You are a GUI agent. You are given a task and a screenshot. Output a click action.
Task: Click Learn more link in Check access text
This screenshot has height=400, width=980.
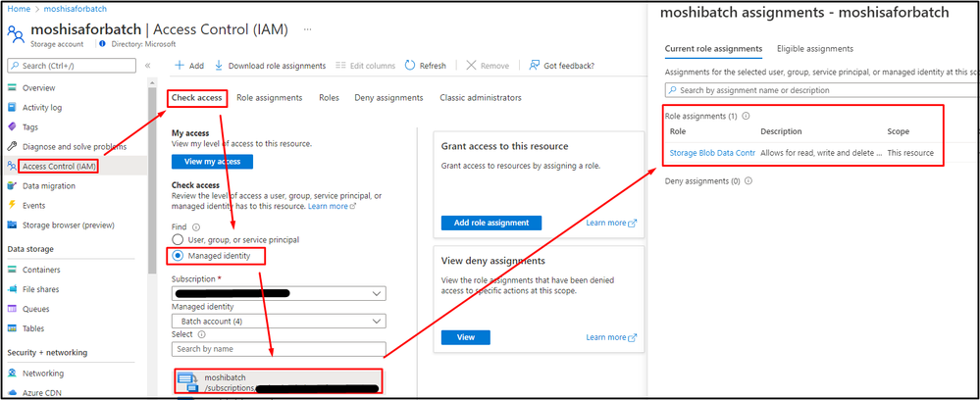pyautogui.click(x=332, y=206)
